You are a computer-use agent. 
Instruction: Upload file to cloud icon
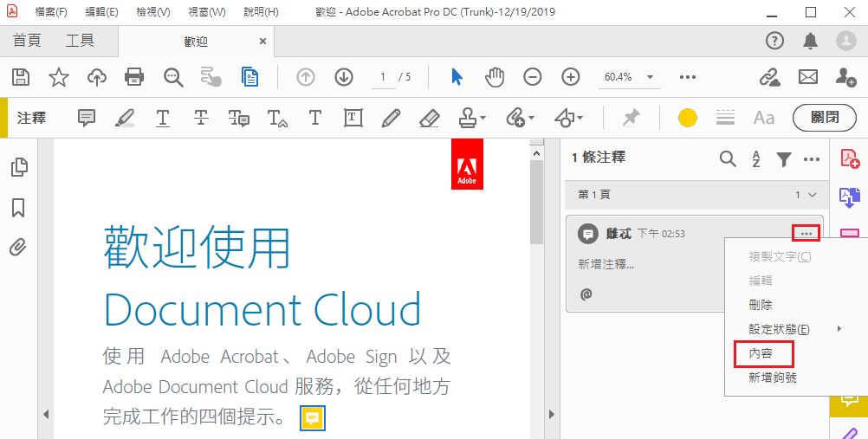97,77
